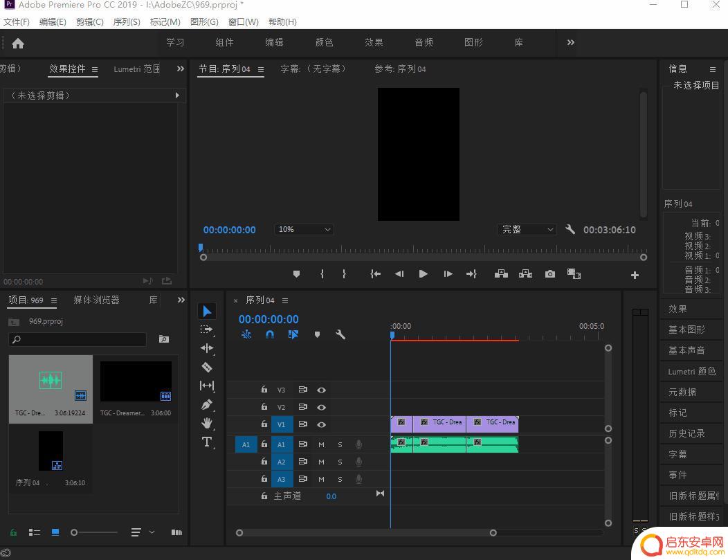The image size is (728, 560).
Task: Switch to the Color workspace
Action: pos(324,42)
